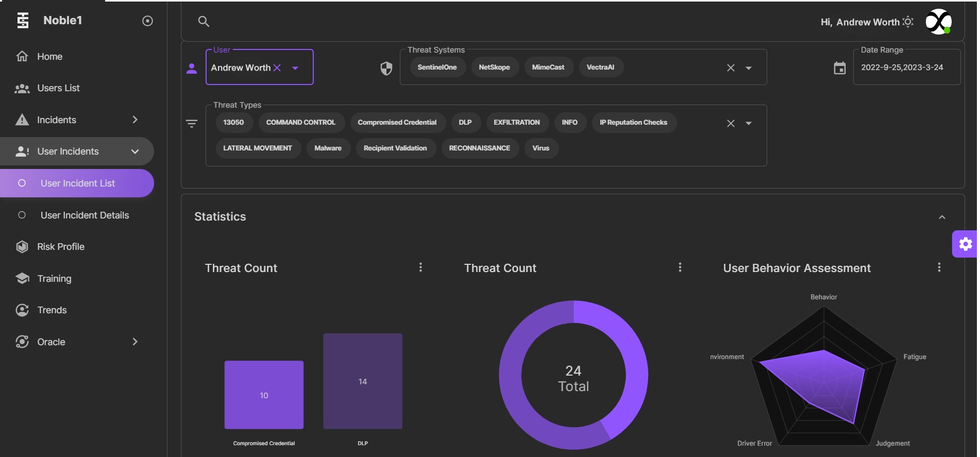Viewport: 980px width, 457px height.
Task: Expand the Incidents menu item
Action: (x=77, y=120)
